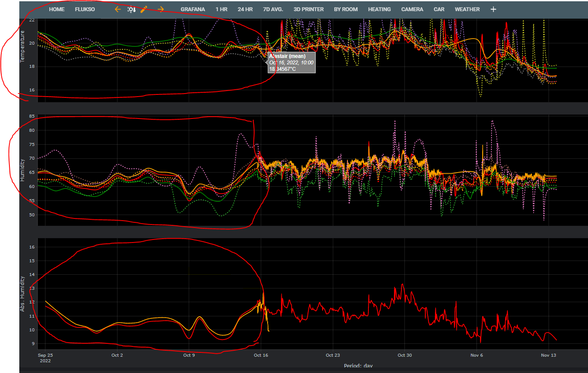Open the CAMERA view from the top bar

(412, 9)
